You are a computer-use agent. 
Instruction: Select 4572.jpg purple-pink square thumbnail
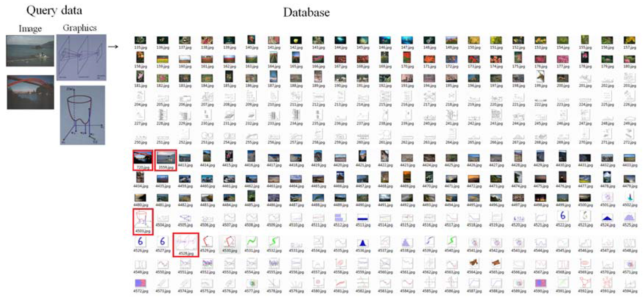coord(140,283)
